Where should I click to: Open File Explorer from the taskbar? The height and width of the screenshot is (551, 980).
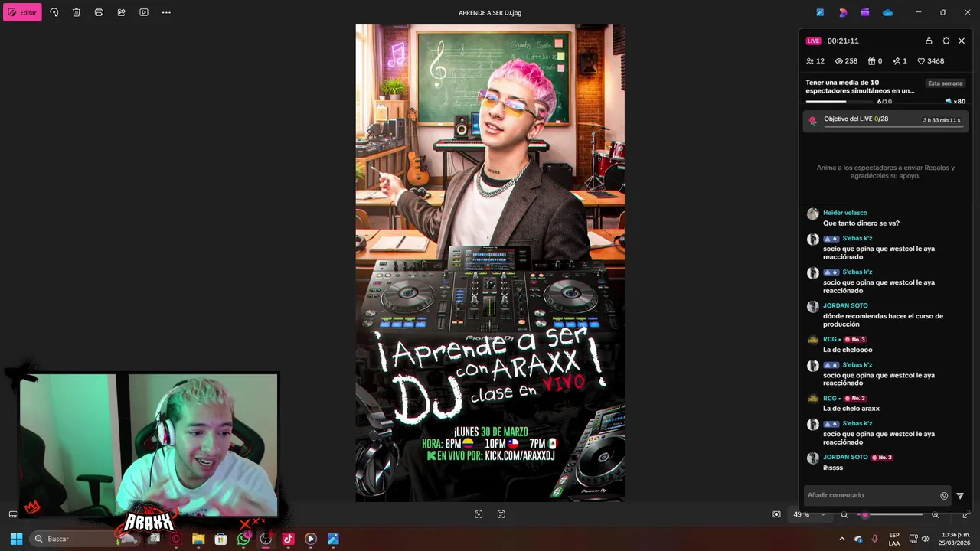(198, 539)
